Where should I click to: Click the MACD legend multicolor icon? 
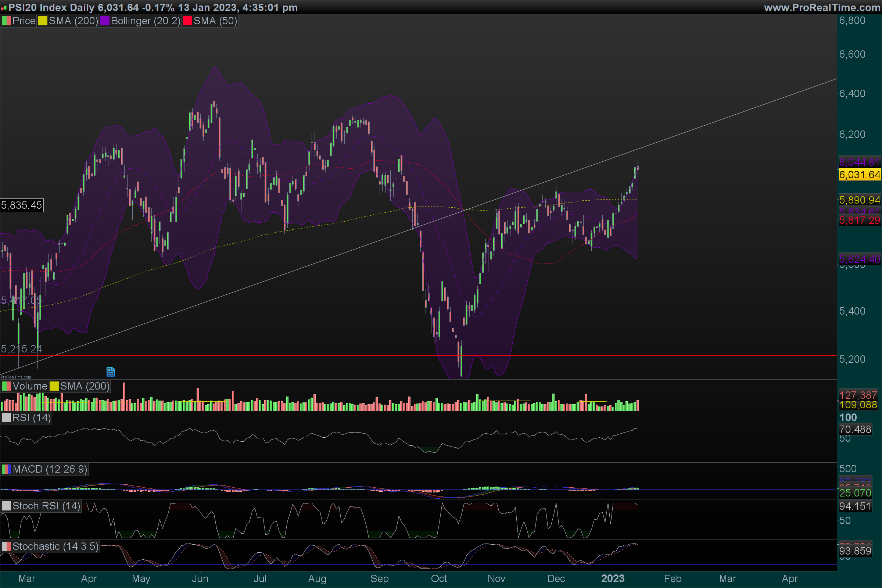(x=6, y=469)
